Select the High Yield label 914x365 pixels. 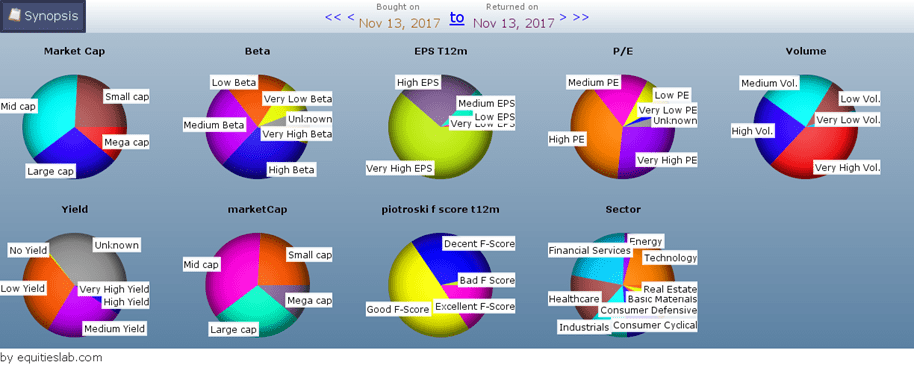pyautogui.click(x=126, y=302)
